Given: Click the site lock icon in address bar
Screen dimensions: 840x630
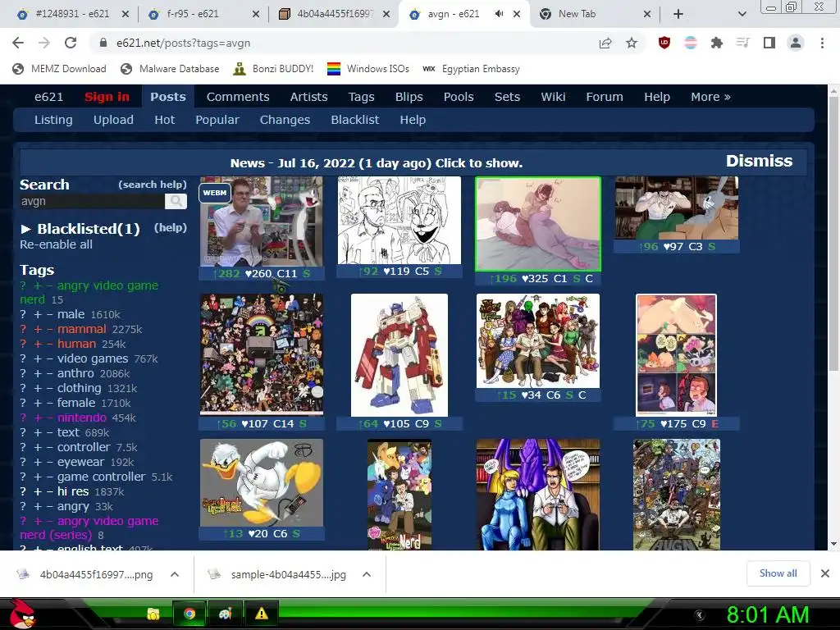Looking at the screenshot, I should pos(103,43).
